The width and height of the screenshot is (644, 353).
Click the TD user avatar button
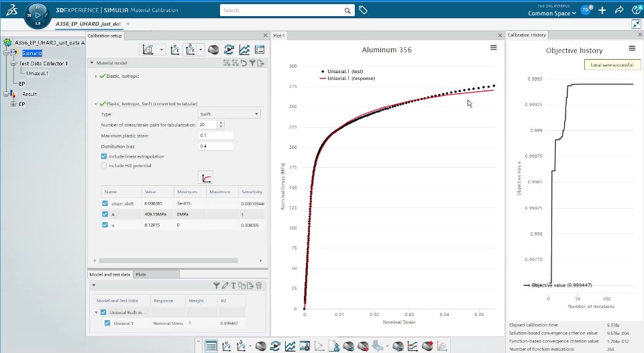[586, 10]
